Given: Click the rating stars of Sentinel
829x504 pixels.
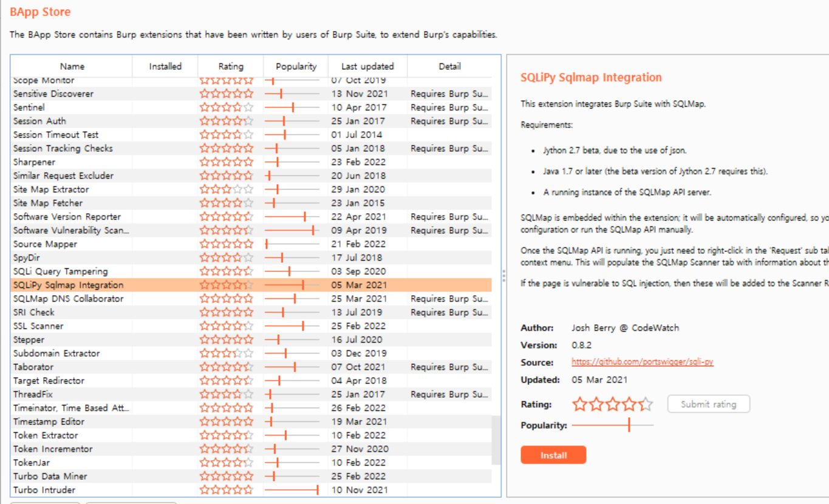Looking at the screenshot, I should 227,107.
